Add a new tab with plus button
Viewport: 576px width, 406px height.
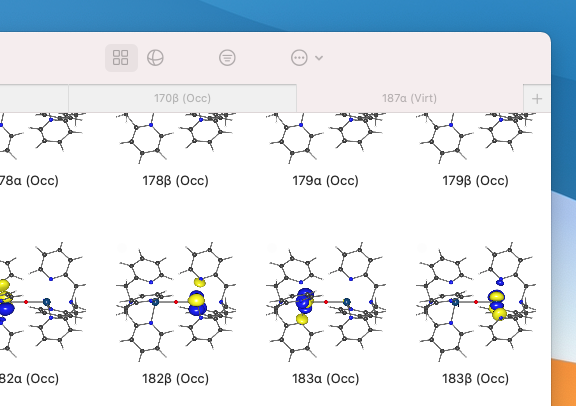(x=537, y=98)
